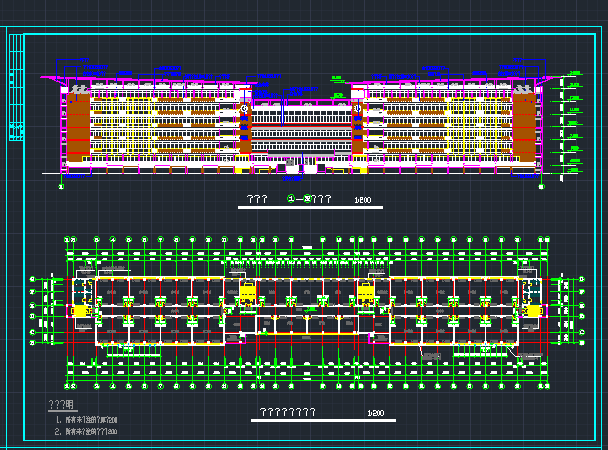
Task: Select the title block strip on left edge
Action: (16, 90)
